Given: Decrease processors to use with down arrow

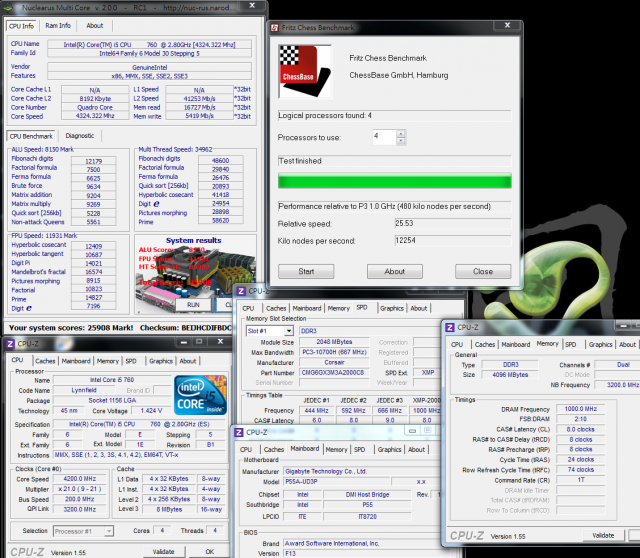Looking at the screenshot, I should [401, 141].
